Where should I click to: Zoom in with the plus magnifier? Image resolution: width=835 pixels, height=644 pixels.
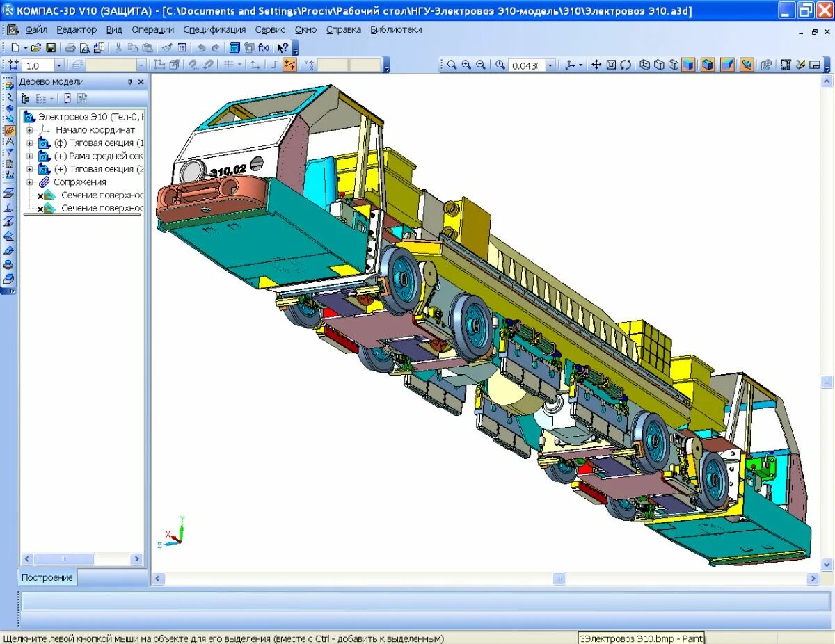(466, 65)
